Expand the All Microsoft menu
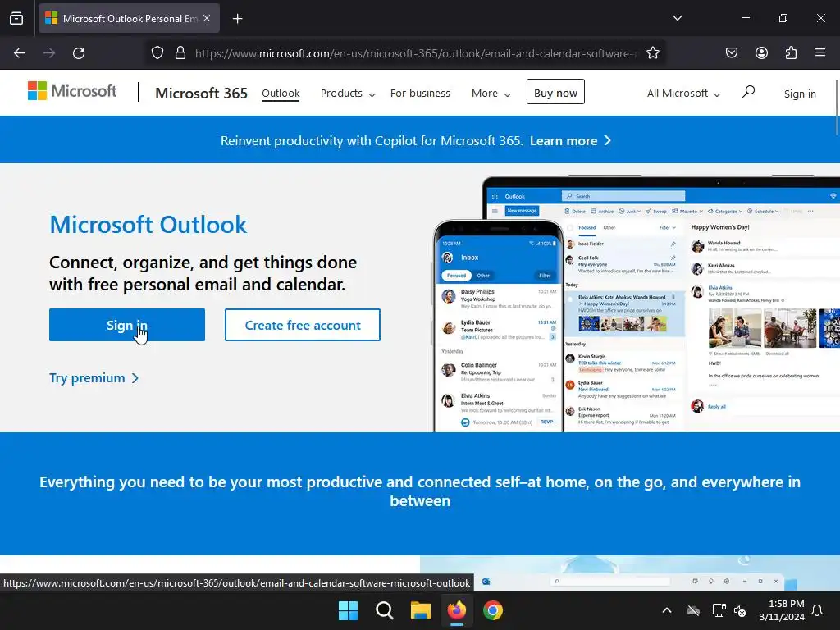Screen dimensions: 840x630 [683, 94]
